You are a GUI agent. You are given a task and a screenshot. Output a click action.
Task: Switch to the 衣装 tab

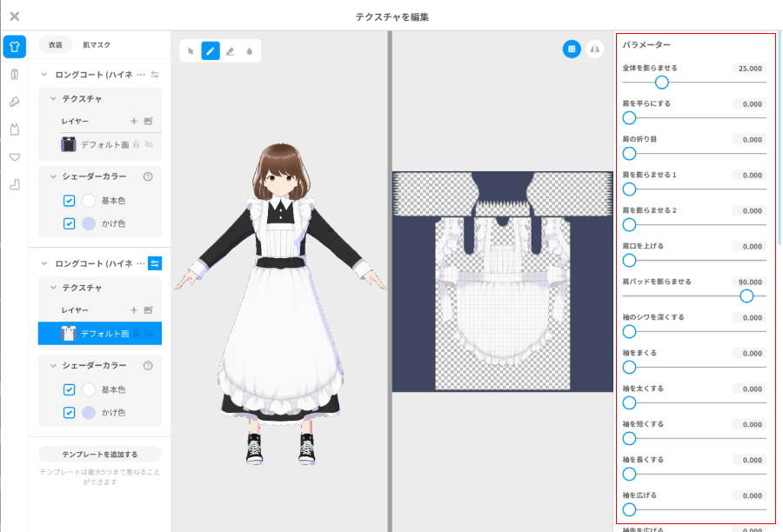(x=56, y=45)
